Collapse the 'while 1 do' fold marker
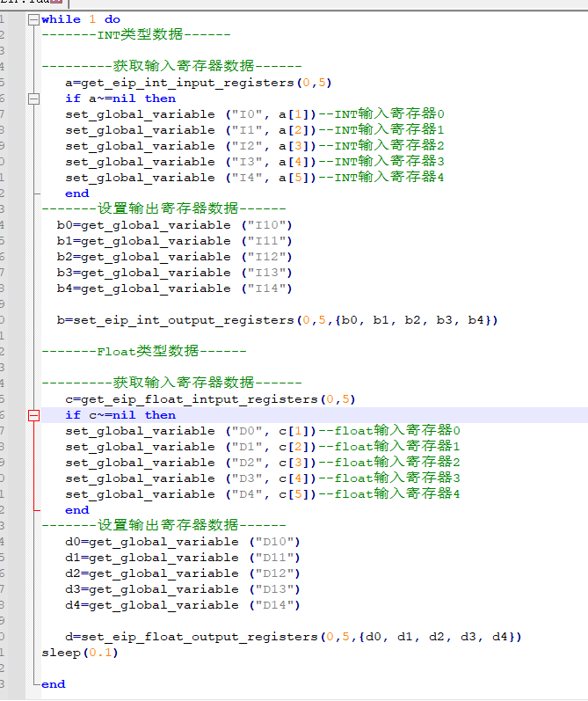This screenshot has height=701, width=588. pyautogui.click(x=33, y=19)
